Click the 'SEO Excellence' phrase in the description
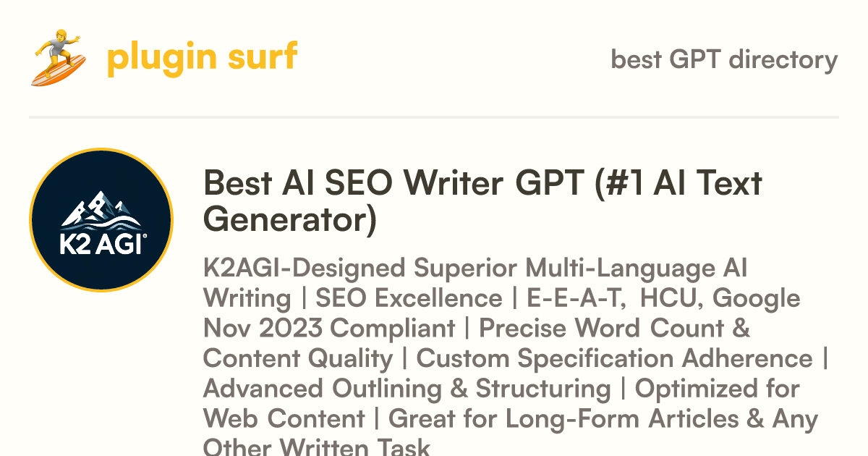The height and width of the screenshot is (456, 868). (409, 298)
